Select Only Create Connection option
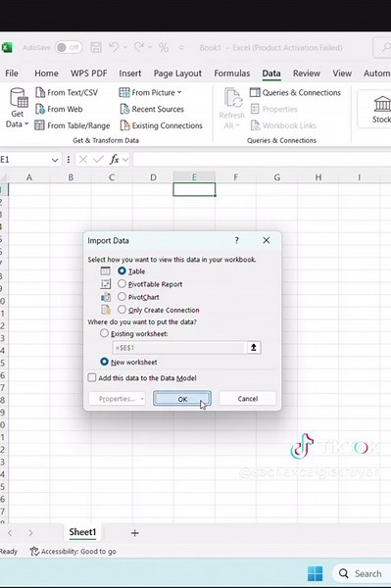 coord(122,310)
